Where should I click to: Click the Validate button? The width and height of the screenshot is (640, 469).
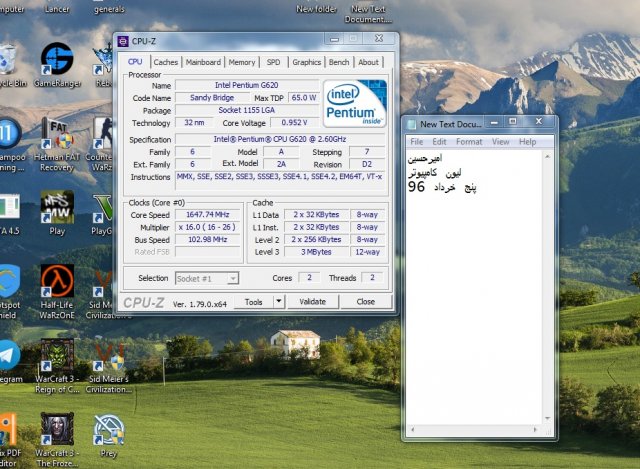point(312,301)
